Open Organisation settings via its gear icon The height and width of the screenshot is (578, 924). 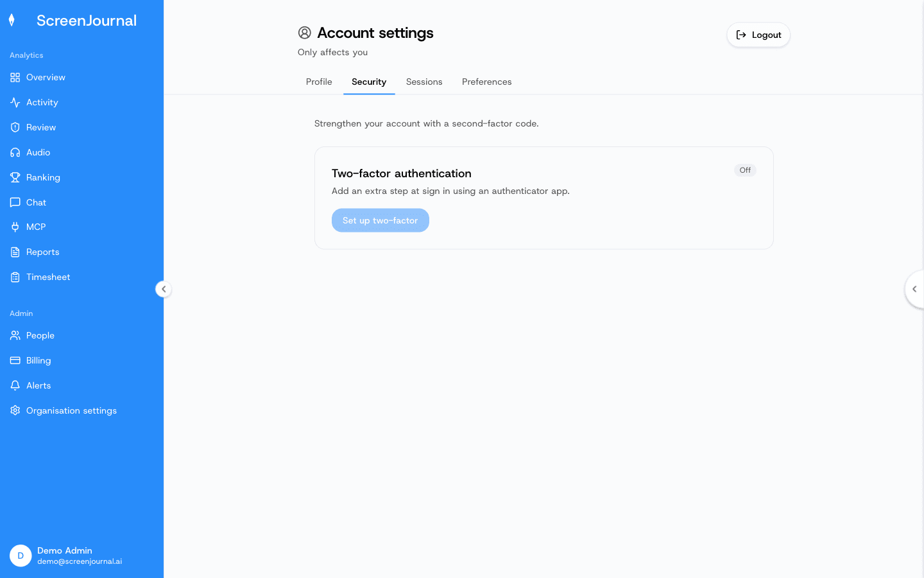coord(15,411)
